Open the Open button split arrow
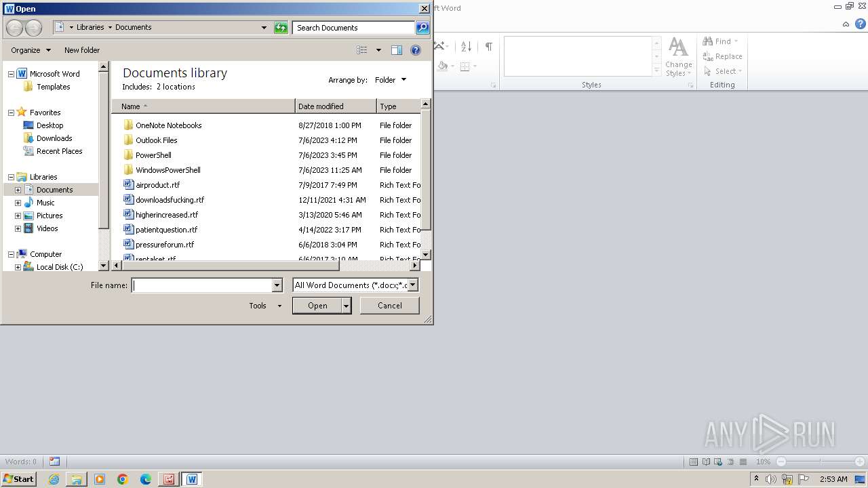Image resolution: width=868 pixels, height=488 pixels. [x=346, y=306]
